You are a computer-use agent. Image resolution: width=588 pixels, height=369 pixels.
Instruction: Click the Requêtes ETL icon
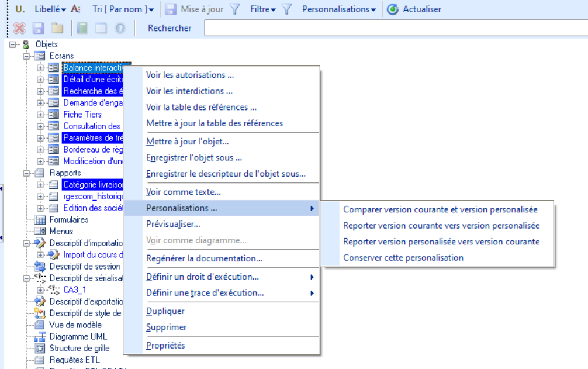pos(40,360)
